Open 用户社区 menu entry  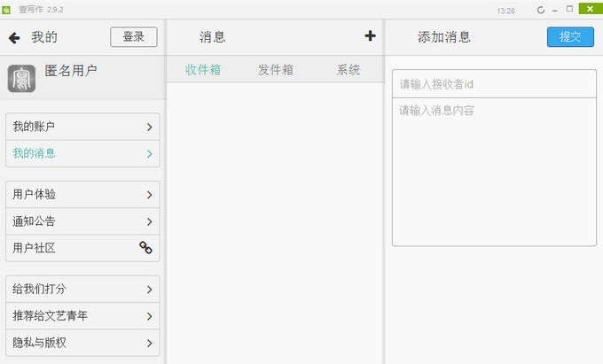pyautogui.click(x=82, y=248)
